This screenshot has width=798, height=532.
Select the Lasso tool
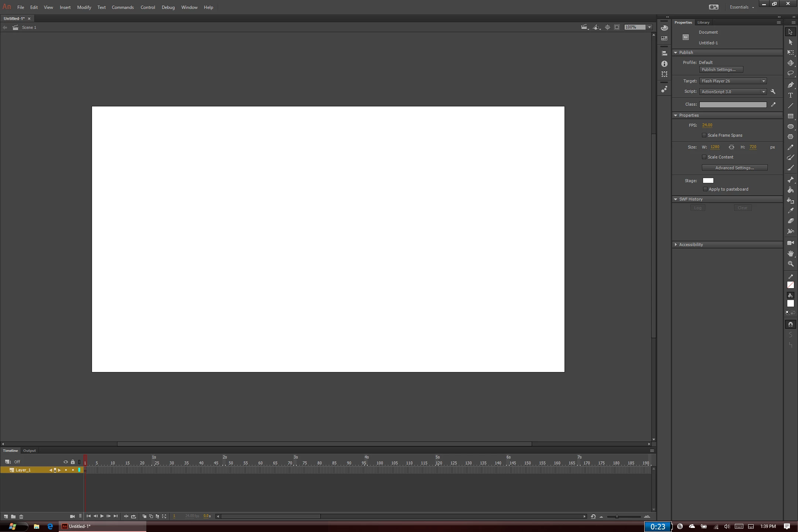coord(790,73)
